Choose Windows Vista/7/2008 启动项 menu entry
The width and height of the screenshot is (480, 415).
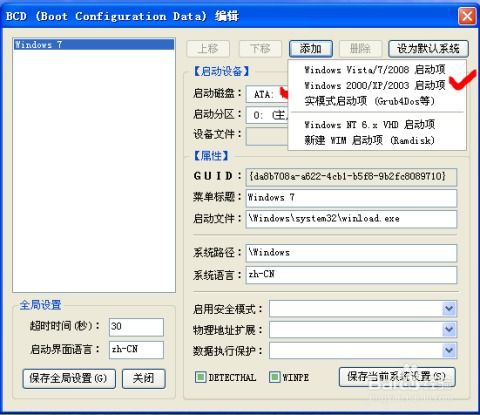[x=375, y=70]
